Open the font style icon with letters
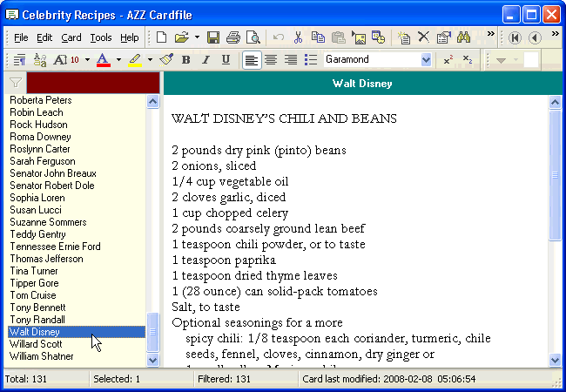This screenshot has width=566, height=392. [x=40, y=59]
